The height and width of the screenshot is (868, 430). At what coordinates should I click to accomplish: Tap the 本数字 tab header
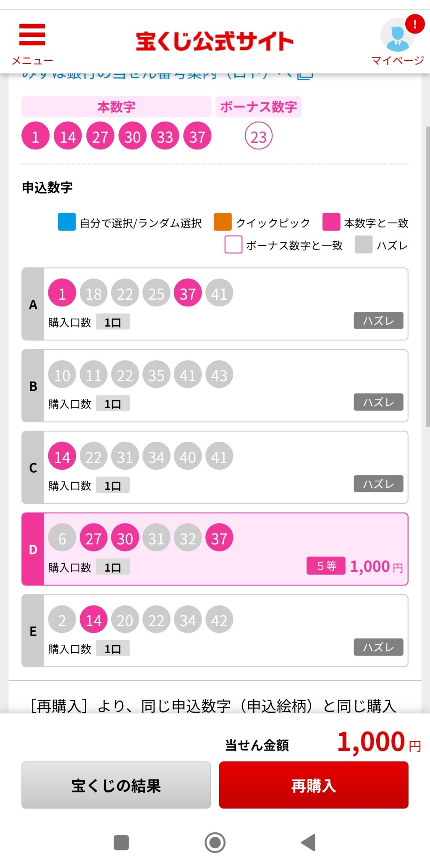(x=116, y=107)
